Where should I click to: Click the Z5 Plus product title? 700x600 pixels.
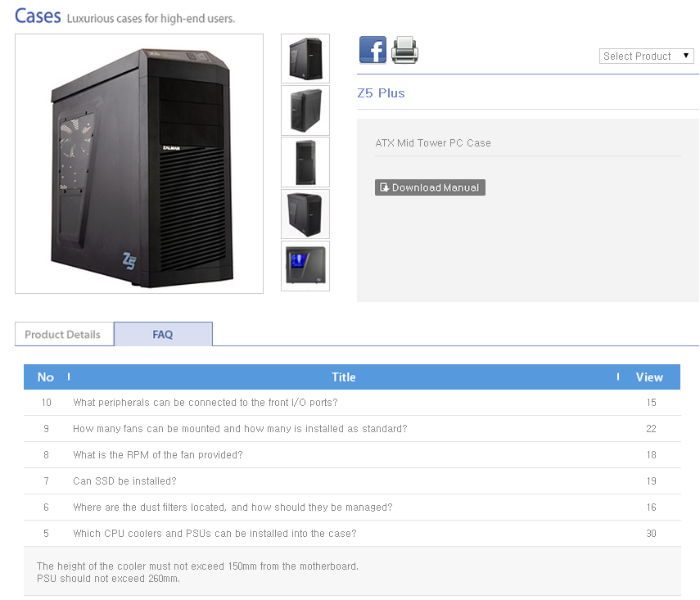(x=381, y=93)
